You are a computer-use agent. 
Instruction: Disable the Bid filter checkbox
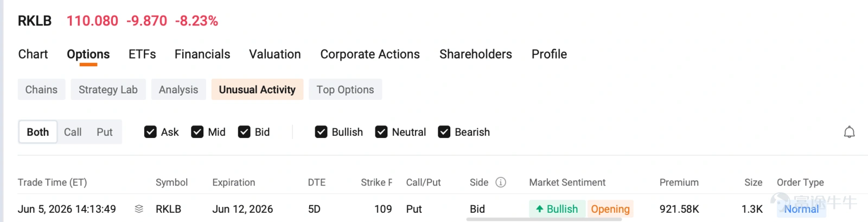pyautogui.click(x=244, y=132)
